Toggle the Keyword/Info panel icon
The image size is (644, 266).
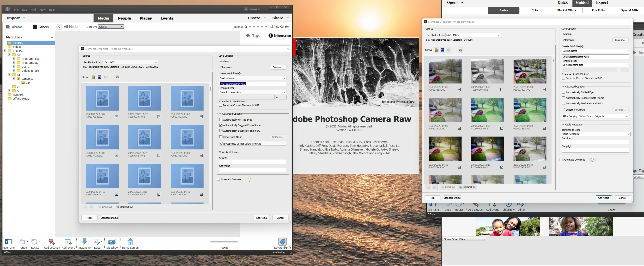[282, 242]
